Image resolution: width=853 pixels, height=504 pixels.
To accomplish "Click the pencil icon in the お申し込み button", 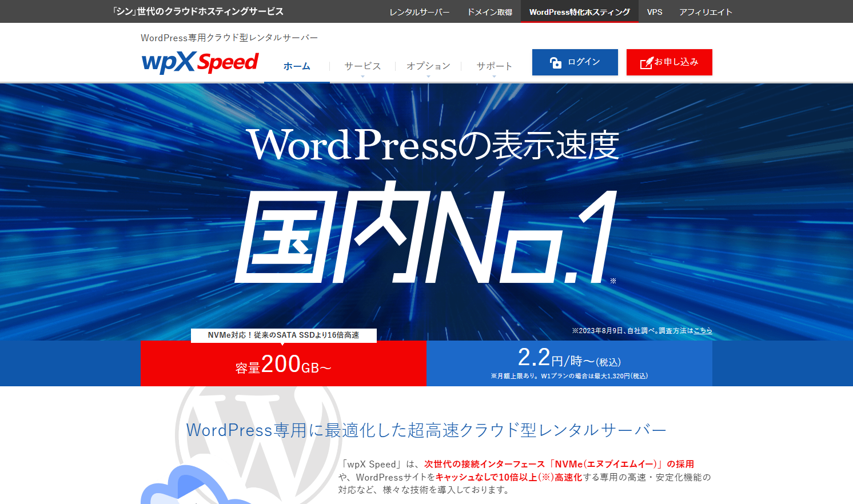I will click(647, 62).
